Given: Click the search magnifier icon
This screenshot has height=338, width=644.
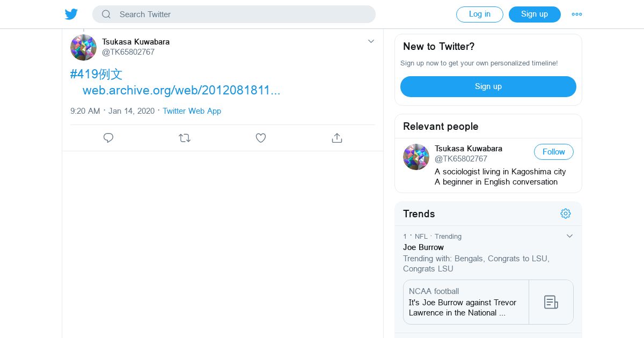Looking at the screenshot, I should [x=106, y=14].
